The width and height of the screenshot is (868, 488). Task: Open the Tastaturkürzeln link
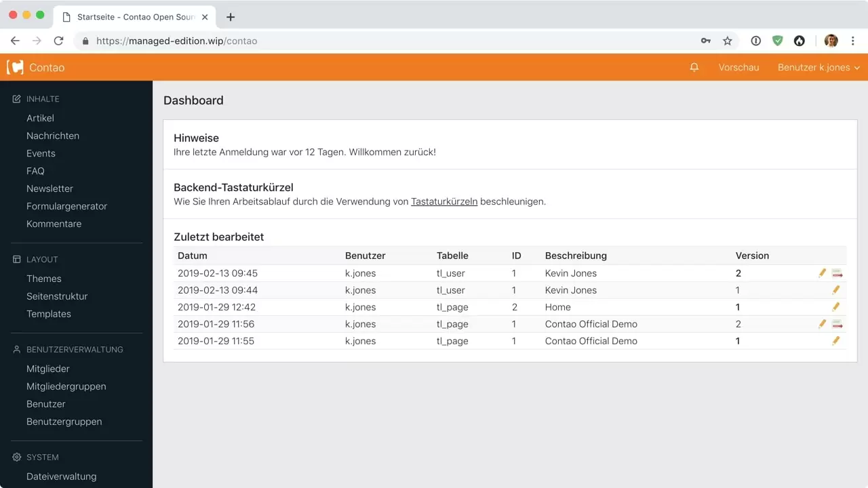click(x=444, y=201)
